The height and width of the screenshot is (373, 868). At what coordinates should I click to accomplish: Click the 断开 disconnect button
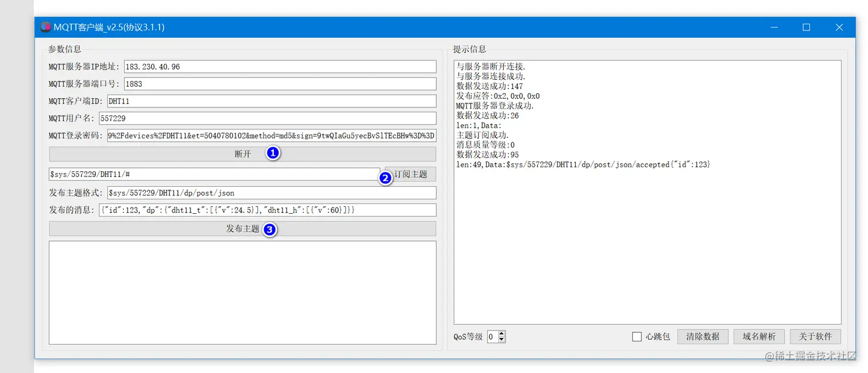pos(242,154)
